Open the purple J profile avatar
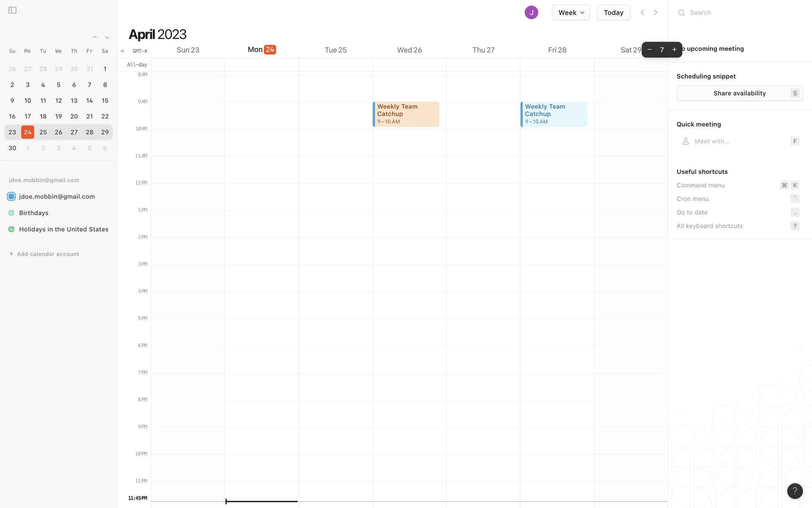Image resolution: width=812 pixels, height=508 pixels. click(531, 13)
